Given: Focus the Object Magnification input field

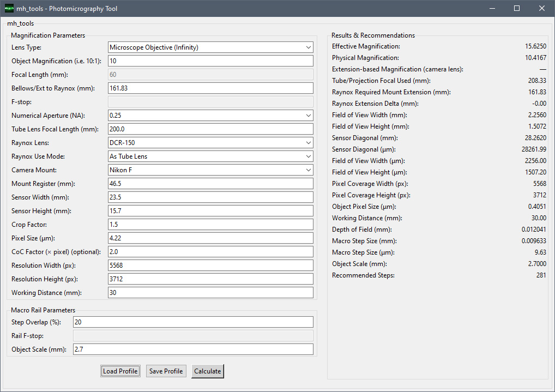Looking at the screenshot, I should 210,61.
